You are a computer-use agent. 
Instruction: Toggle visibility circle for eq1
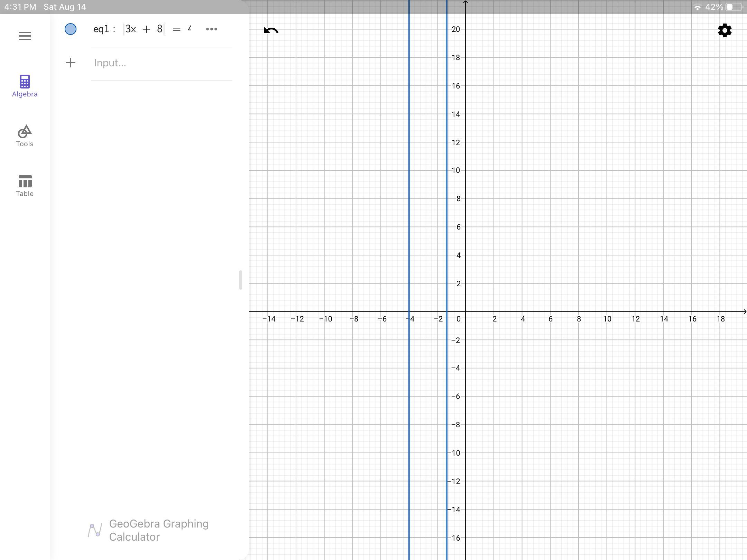[x=71, y=29]
